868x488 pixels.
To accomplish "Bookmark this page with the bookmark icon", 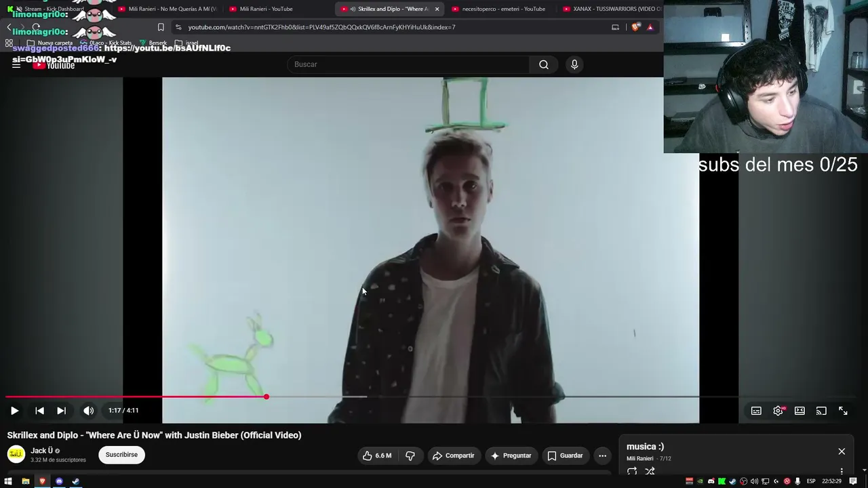I will click(161, 27).
